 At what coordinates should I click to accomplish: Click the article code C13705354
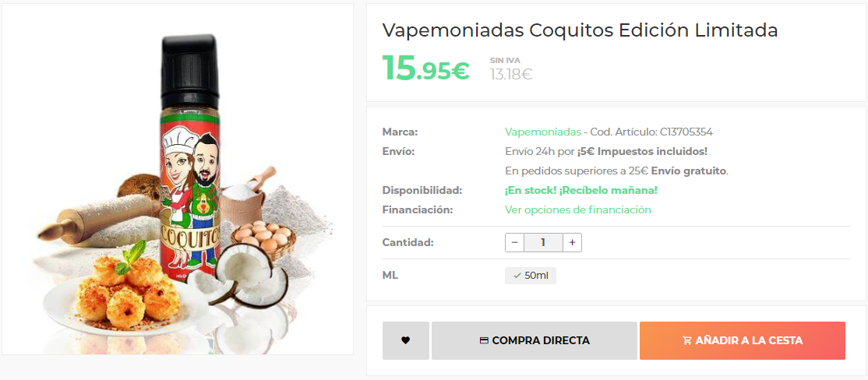pos(686,132)
